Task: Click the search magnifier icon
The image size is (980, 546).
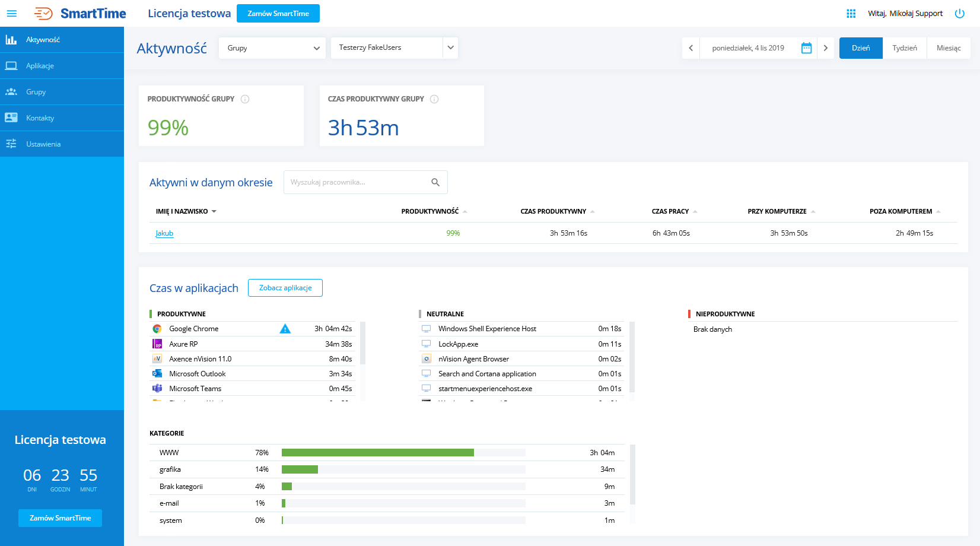Action: tap(435, 182)
